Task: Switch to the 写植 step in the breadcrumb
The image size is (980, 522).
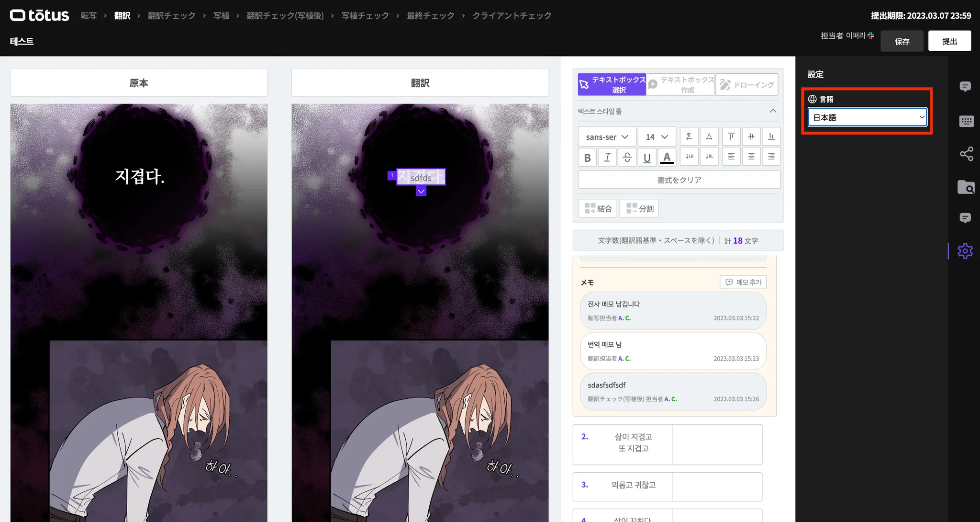Action: point(221,16)
